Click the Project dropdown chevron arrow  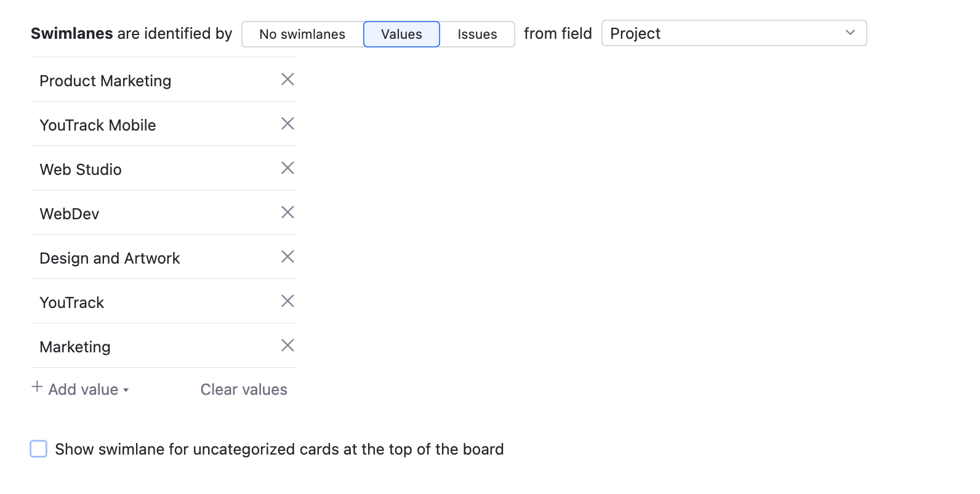point(850,33)
